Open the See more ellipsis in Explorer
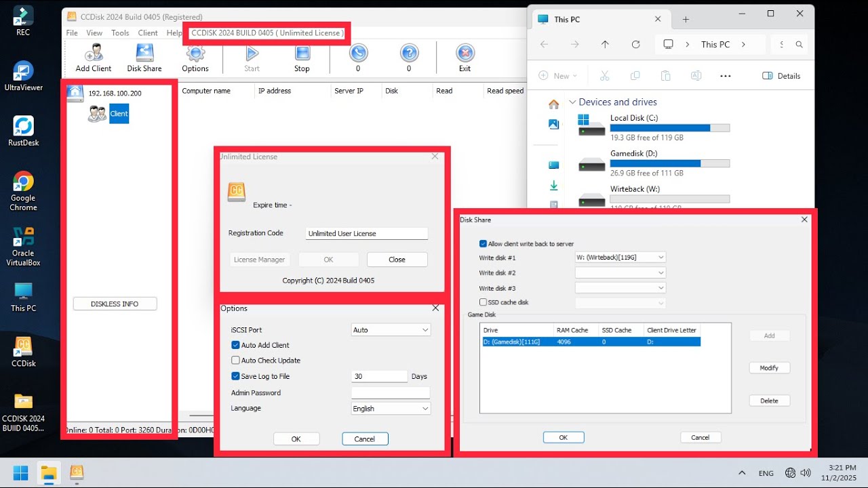This screenshot has width=868, height=488. [x=725, y=76]
